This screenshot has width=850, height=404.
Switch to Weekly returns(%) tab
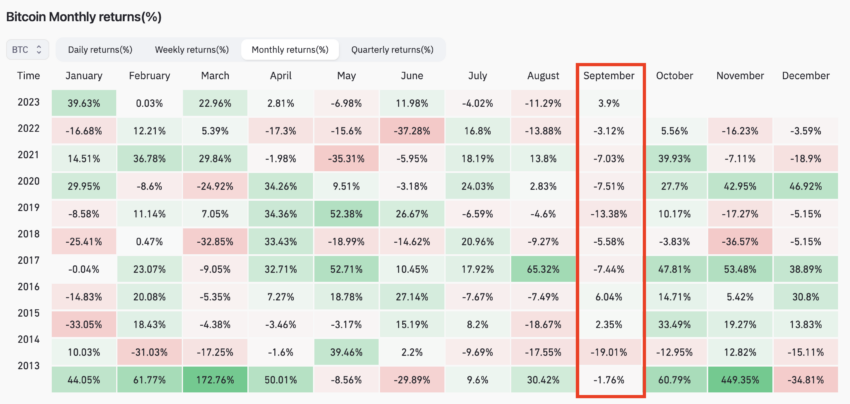[192, 50]
